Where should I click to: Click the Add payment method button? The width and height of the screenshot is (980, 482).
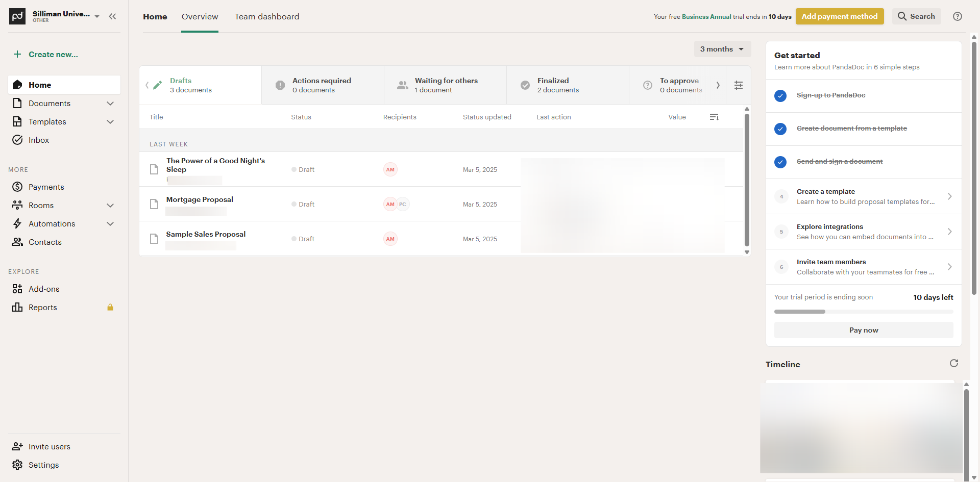(x=839, y=16)
